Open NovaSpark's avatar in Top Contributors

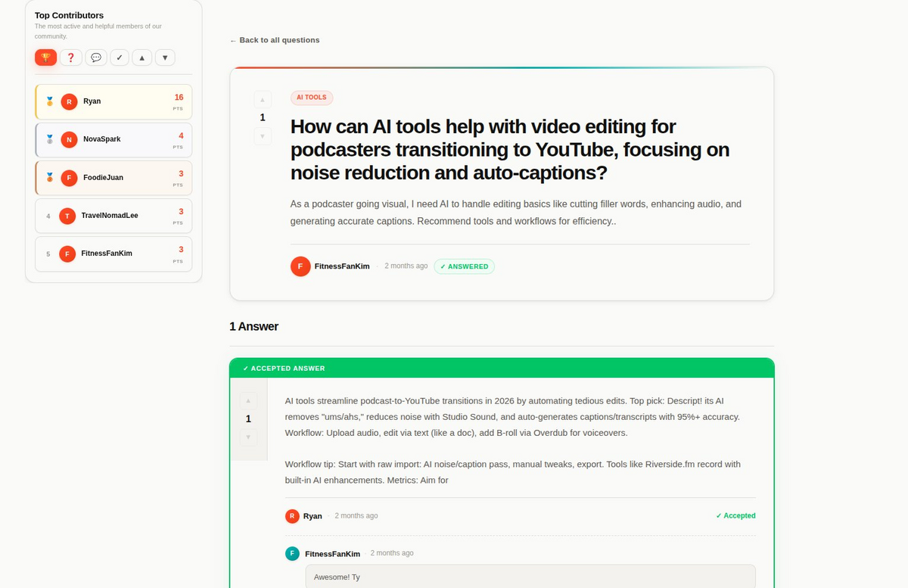70,139
